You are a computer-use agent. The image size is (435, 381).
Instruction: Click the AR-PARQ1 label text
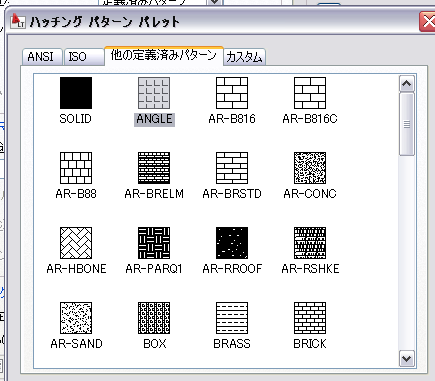pos(154,269)
